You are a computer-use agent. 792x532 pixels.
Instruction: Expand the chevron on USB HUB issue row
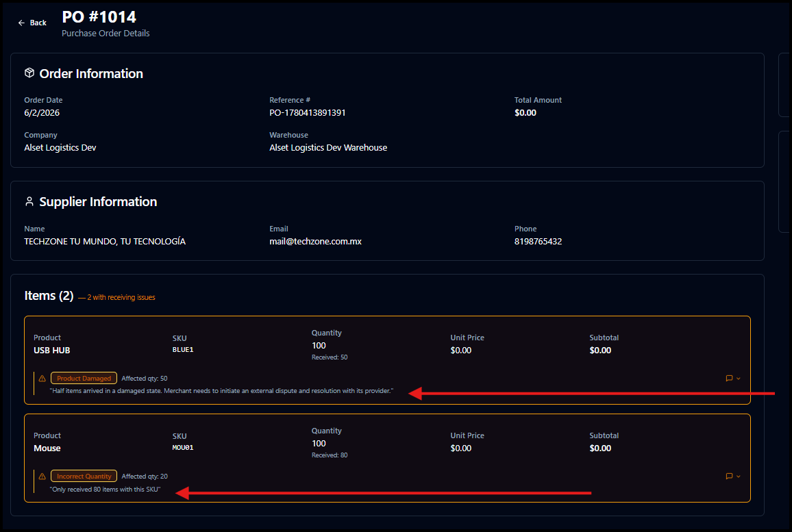point(739,379)
